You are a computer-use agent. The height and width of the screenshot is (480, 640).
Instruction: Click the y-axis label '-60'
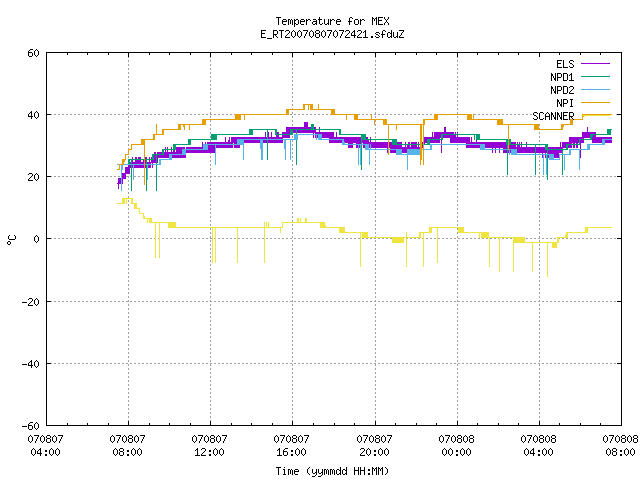pyautogui.click(x=31, y=426)
